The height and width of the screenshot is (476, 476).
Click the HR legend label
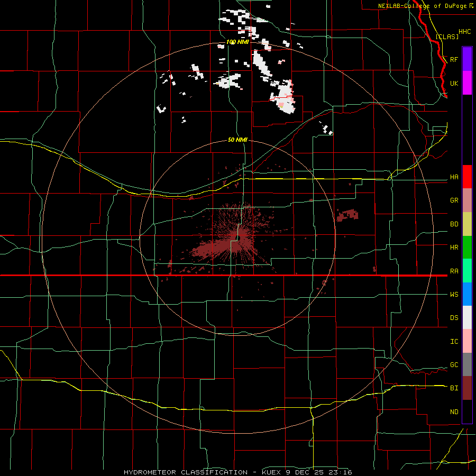[454, 248]
